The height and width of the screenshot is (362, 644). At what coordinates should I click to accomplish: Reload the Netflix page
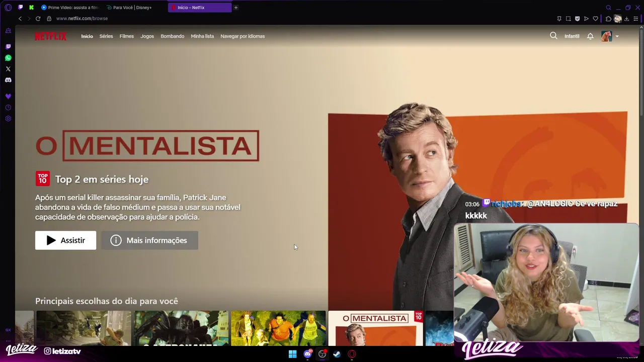tap(38, 19)
